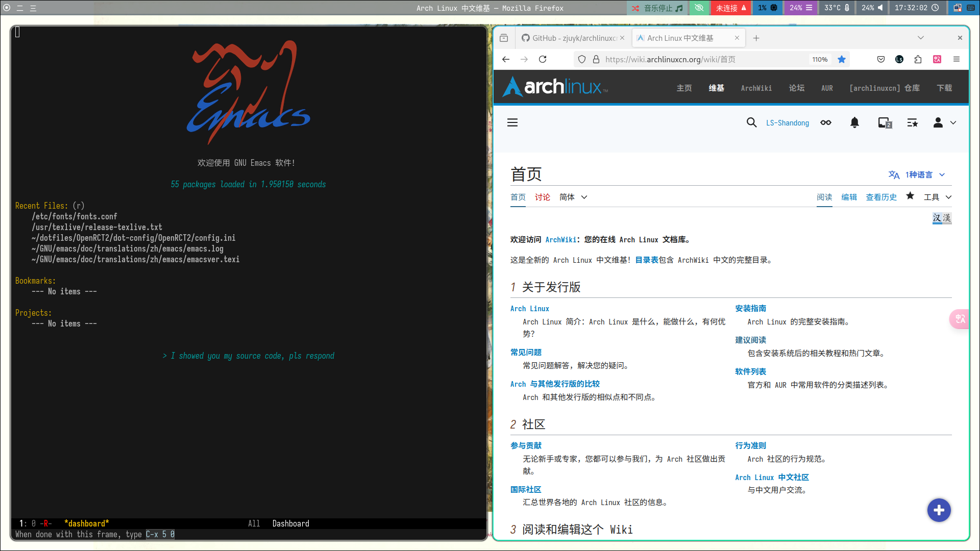Image resolution: width=980 pixels, height=551 pixels.
Task: Follow the 目录表 link
Action: coord(647,260)
